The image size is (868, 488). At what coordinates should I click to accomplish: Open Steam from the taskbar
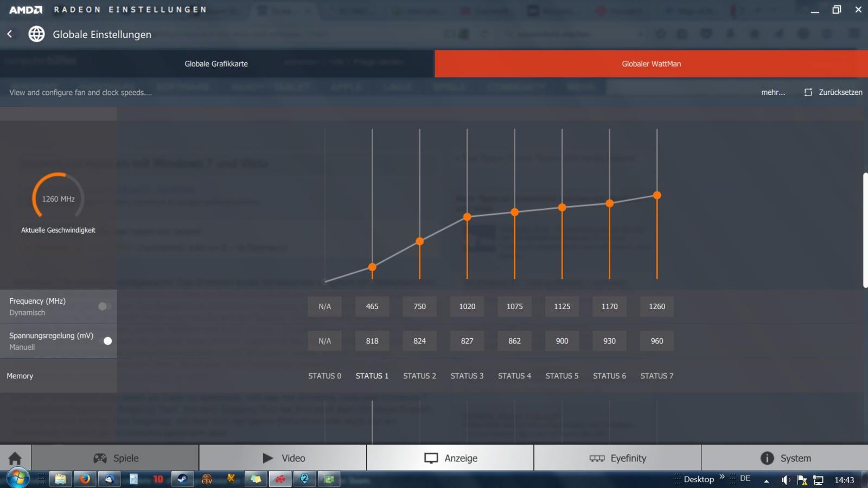[x=182, y=479]
